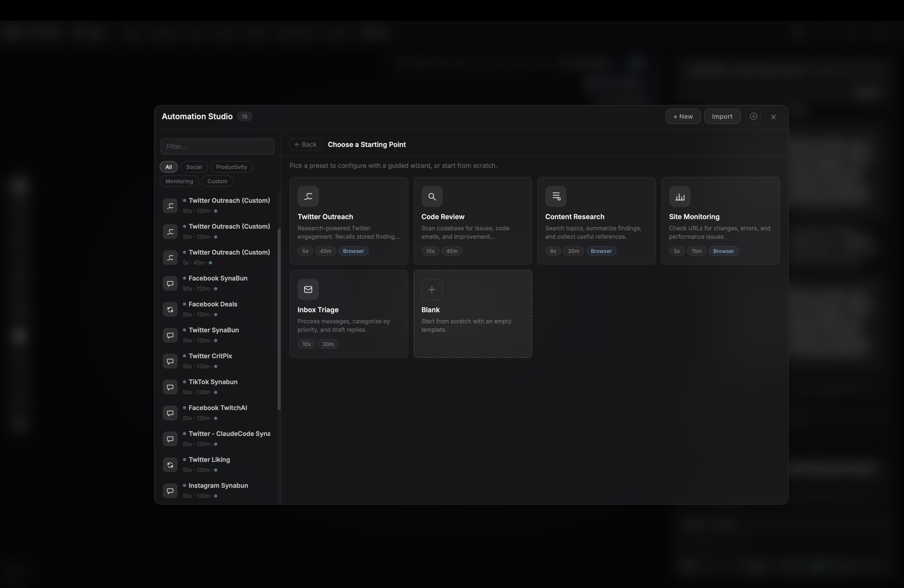Viewport: 904px width, 588px height.
Task: Select the Content Research list icon
Action: (x=556, y=196)
